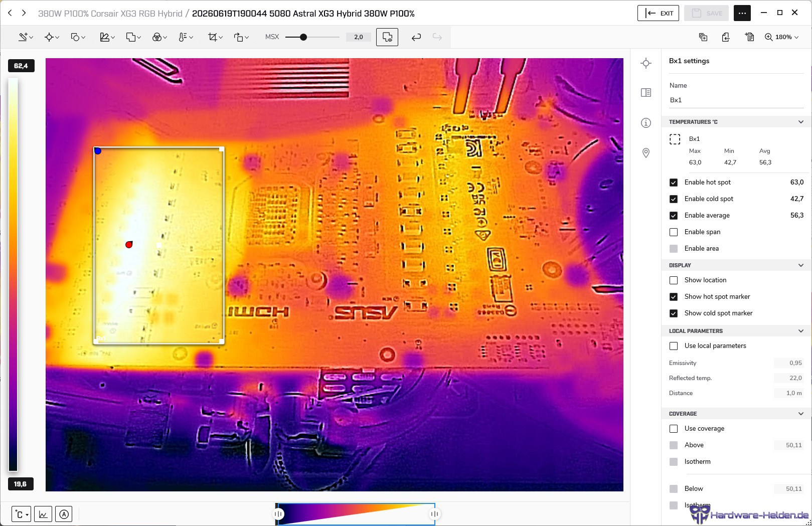Click the add-to-batch stacked pages icon
This screenshot has height=526, width=812.
tap(703, 37)
